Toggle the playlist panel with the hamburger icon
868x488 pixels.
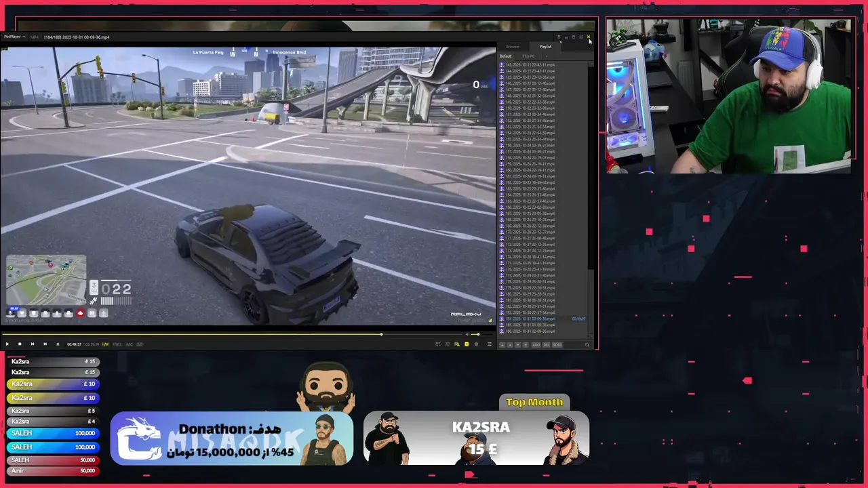(x=490, y=344)
